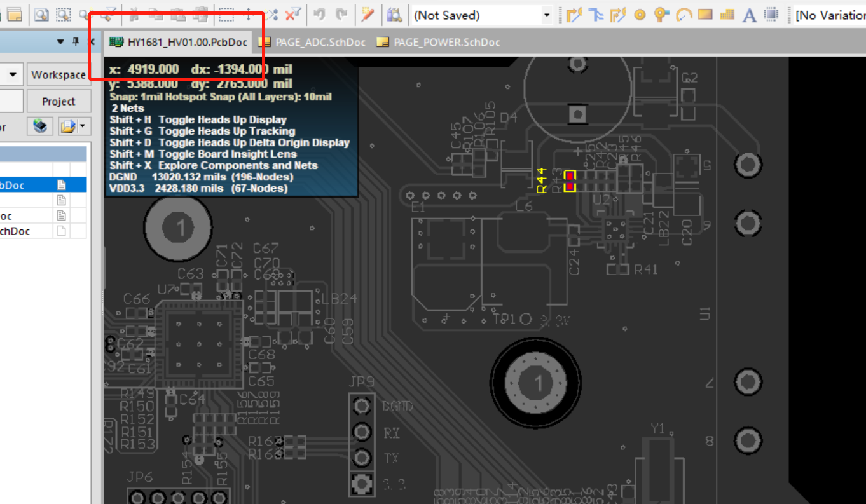Click the document icon on the selected PcbDoc row
The height and width of the screenshot is (504, 866).
pyautogui.click(x=62, y=185)
